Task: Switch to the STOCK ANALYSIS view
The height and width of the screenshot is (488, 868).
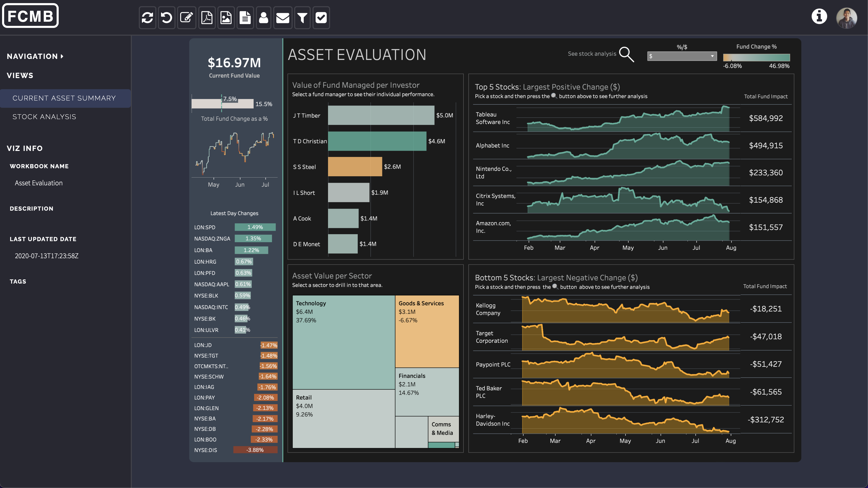Action: (x=44, y=117)
